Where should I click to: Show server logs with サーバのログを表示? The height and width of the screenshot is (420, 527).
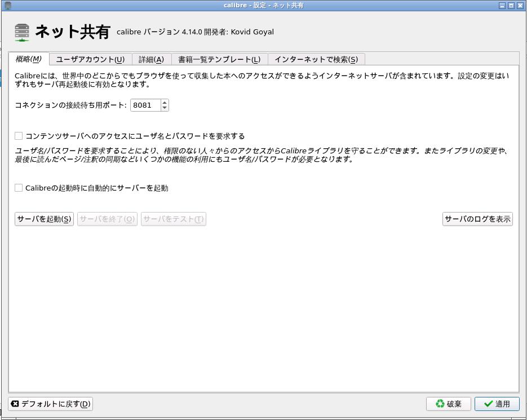[477, 219]
